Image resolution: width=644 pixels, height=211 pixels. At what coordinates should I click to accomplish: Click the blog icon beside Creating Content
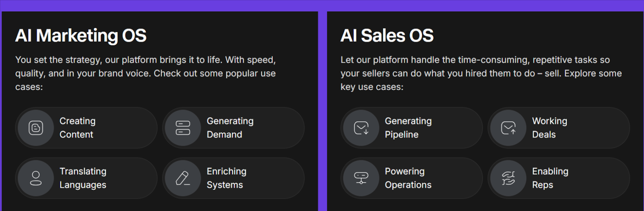36,128
